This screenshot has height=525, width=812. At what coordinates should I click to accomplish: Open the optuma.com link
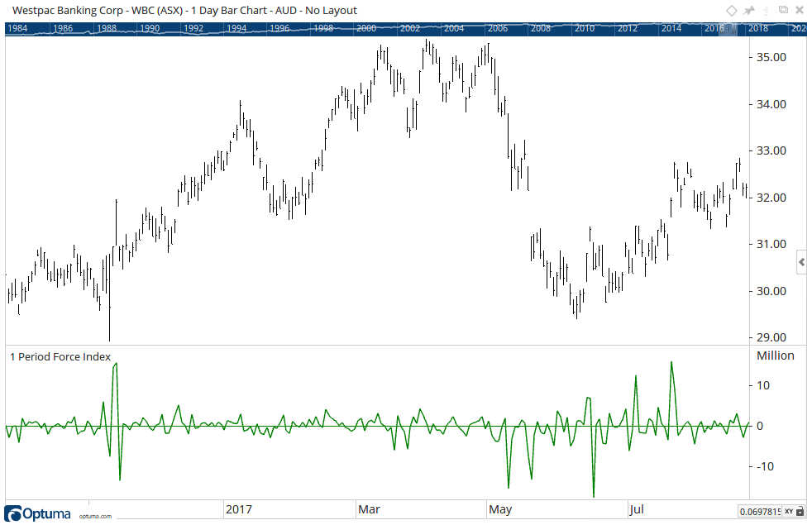click(95, 516)
